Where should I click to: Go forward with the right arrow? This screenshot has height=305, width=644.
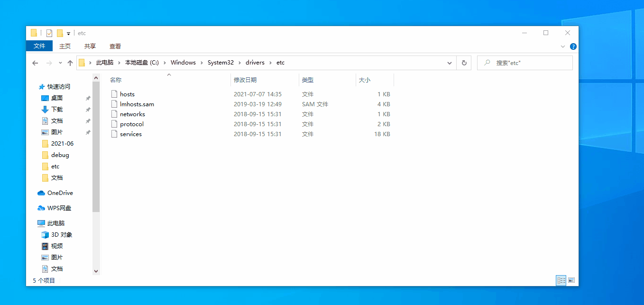coord(49,63)
